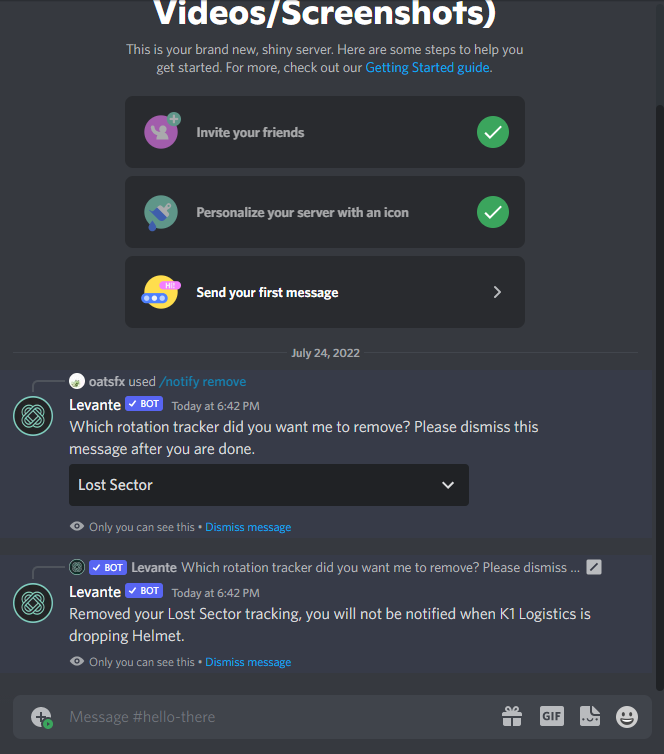Click green checkmark for Invite your friends

click(493, 132)
